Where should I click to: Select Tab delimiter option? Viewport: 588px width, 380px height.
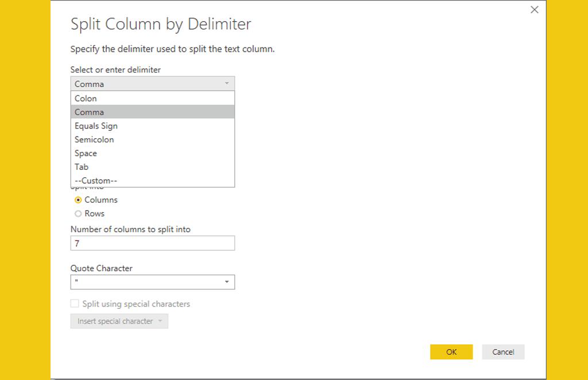[82, 167]
